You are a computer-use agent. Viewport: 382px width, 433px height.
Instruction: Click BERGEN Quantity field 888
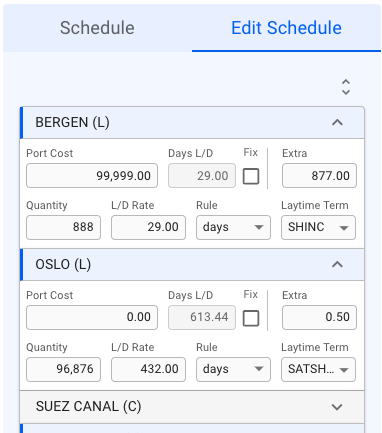[63, 227]
